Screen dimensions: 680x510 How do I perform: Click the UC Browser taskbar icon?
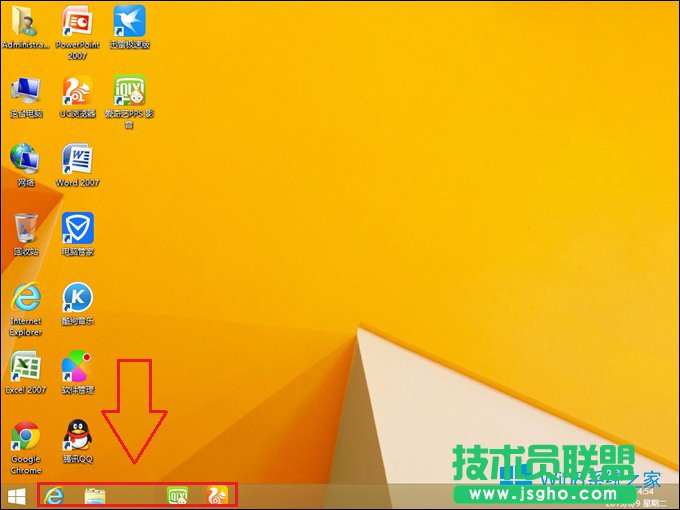[217, 495]
